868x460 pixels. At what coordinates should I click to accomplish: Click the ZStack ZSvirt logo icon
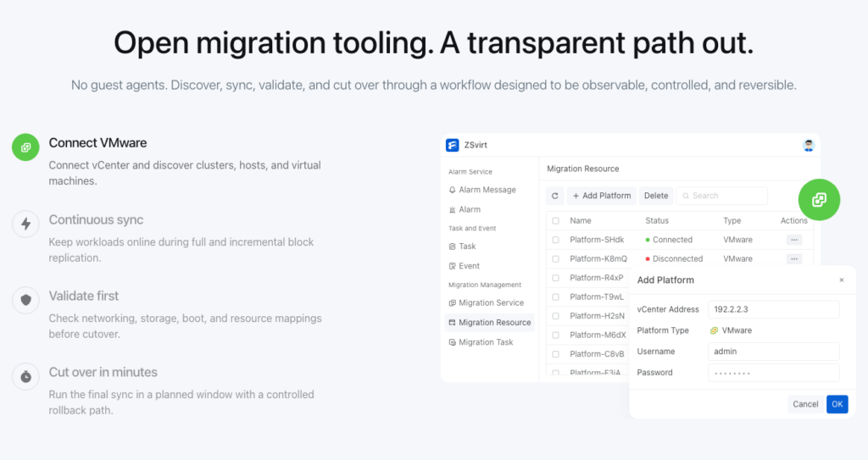pos(453,145)
